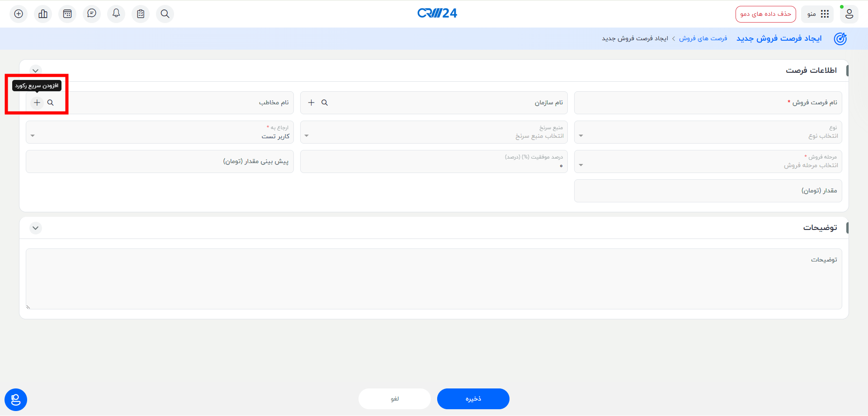Open the منو grid menu
868x416 pixels.
pos(817,14)
